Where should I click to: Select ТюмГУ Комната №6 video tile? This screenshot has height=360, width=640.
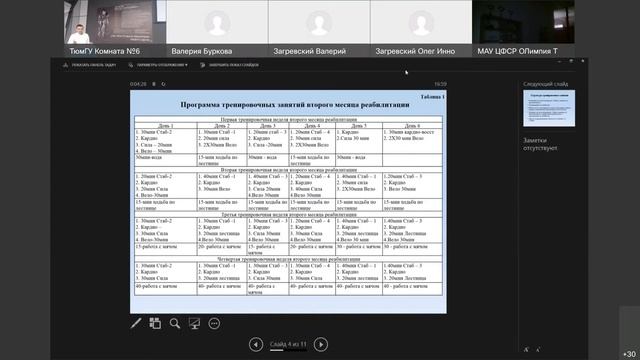[115, 28]
